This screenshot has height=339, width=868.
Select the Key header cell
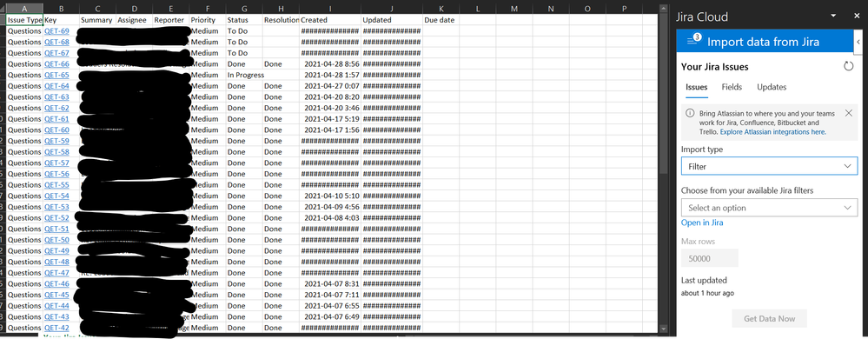[61, 20]
